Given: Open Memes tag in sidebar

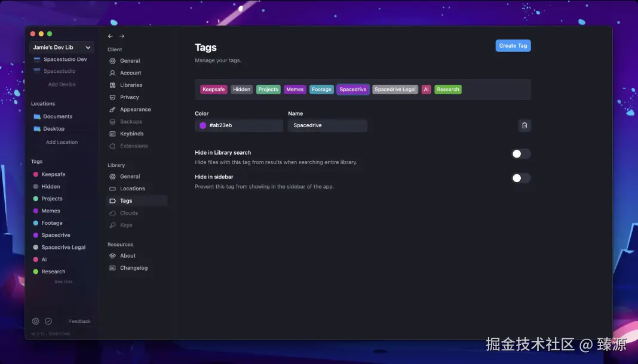Looking at the screenshot, I should coord(47,211).
